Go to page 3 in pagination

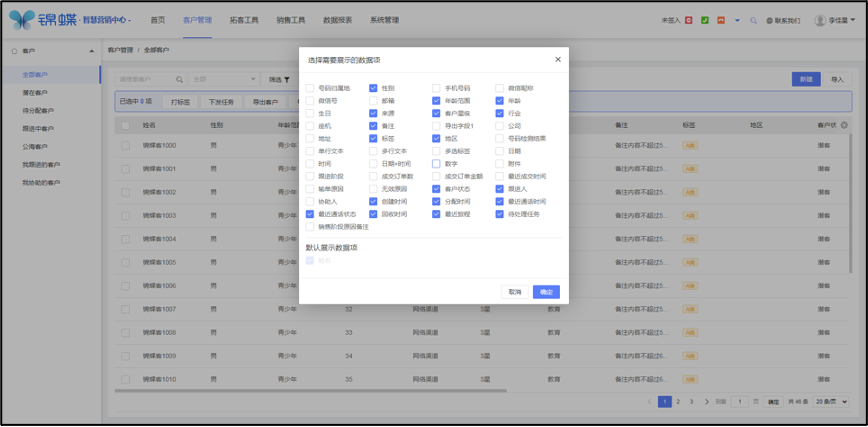[691, 402]
